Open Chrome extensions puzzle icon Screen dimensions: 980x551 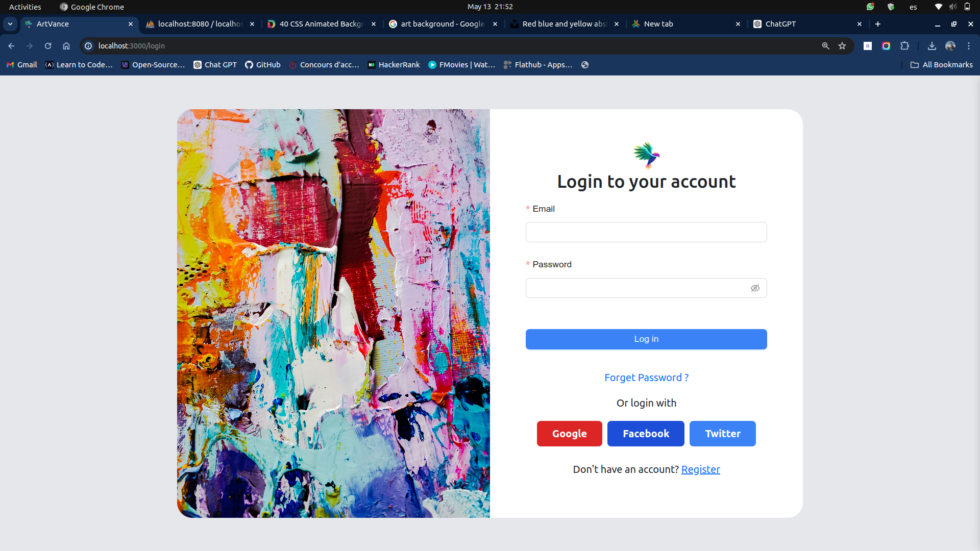click(x=904, y=46)
